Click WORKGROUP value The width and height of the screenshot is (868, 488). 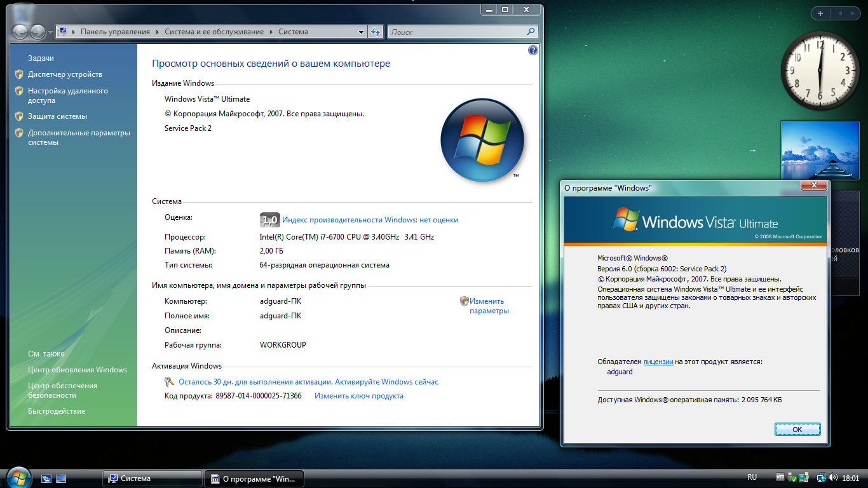[283, 345]
